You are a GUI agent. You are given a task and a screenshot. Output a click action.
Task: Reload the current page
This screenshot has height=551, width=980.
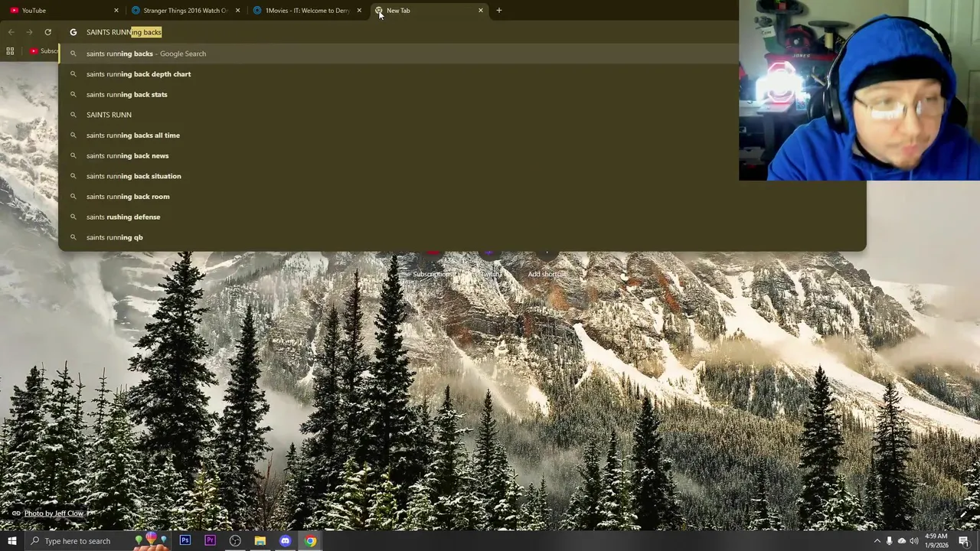pyautogui.click(x=47, y=32)
